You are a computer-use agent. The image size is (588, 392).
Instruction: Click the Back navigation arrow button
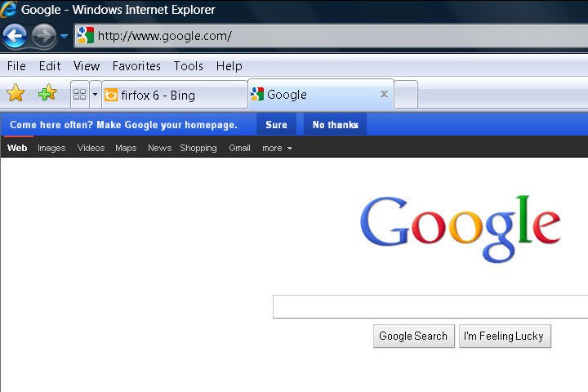14,36
